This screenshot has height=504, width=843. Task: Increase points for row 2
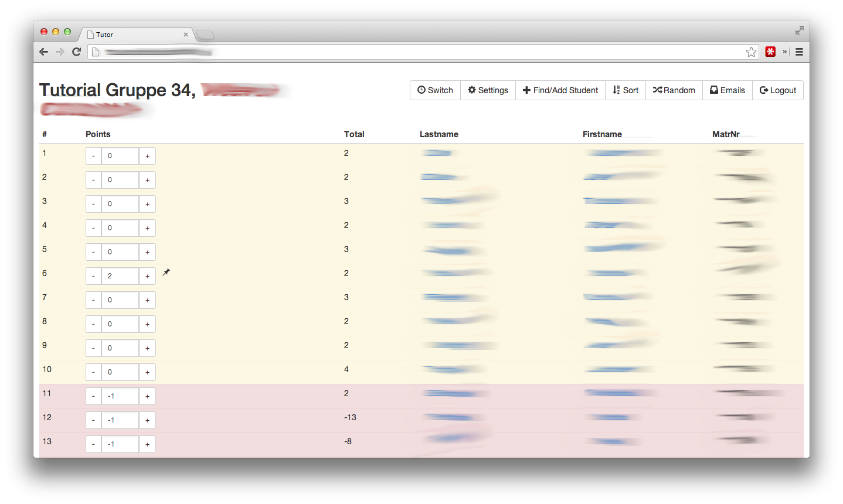coord(147,180)
